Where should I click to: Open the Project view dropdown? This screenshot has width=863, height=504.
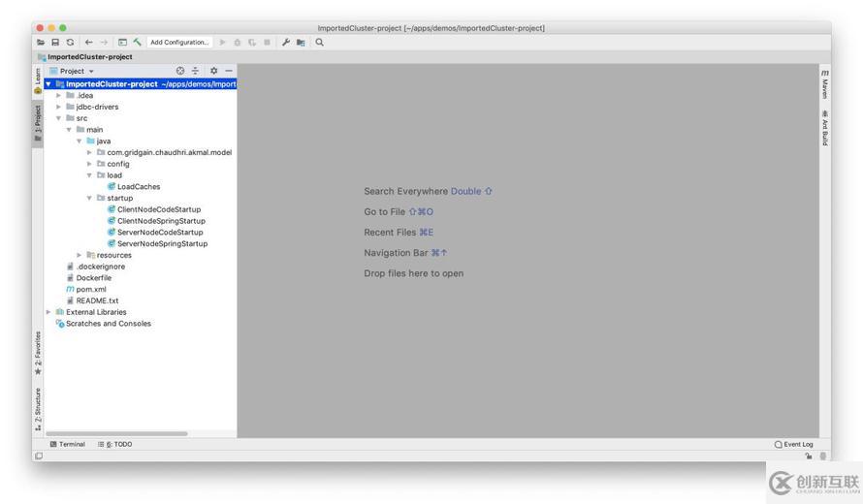(x=72, y=71)
